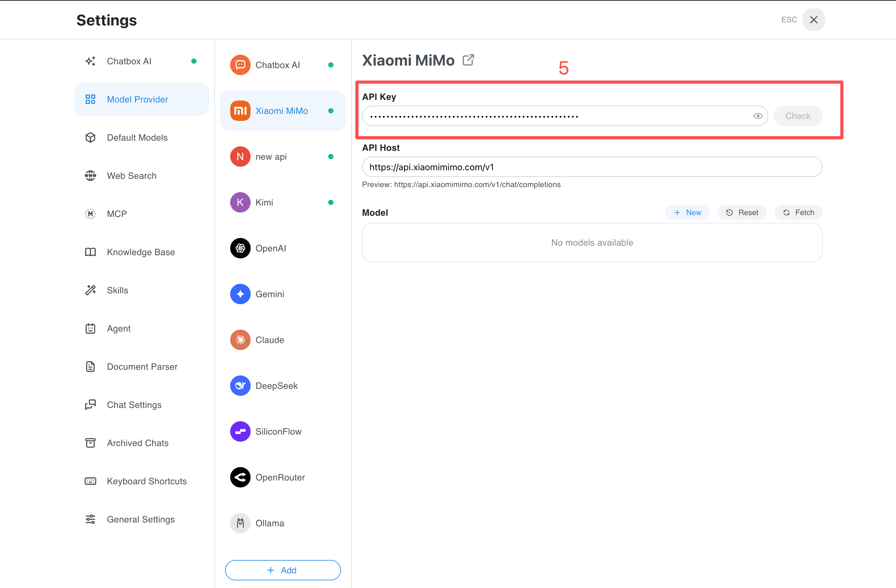Select Agent in the settings sidebar
This screenshot has width=896, height=588.
pos(118,328)
